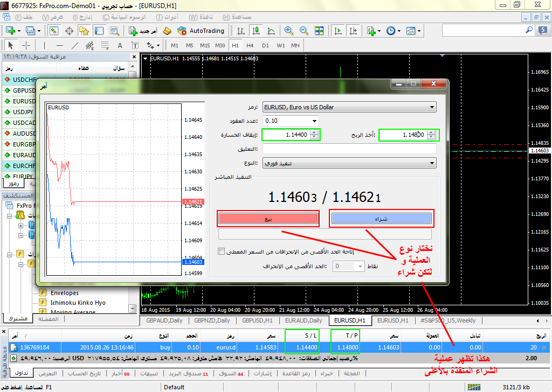Viewport: 552px width, 392px height.
Task: Switch to M1 timeframe
Action: (x=175, y=45)
